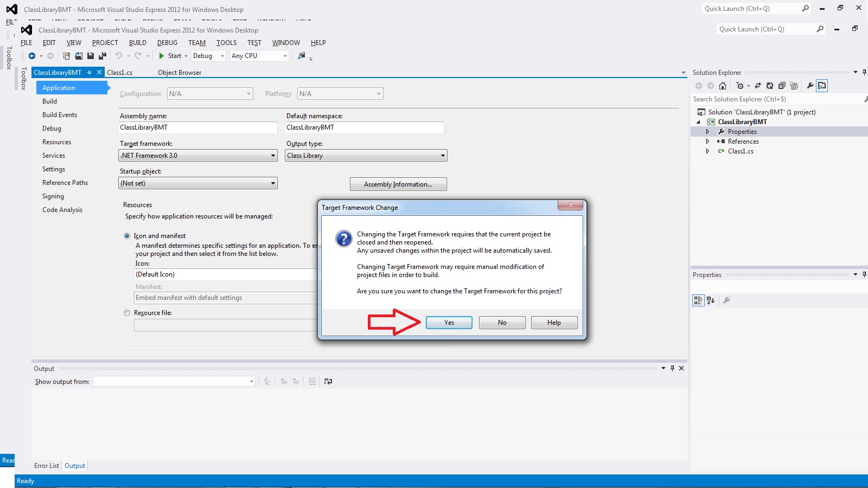The height and width of the screenshot is (488, 868).
Task: Click the Clear All icon in Output toolbar
Action: pos(312,381)
